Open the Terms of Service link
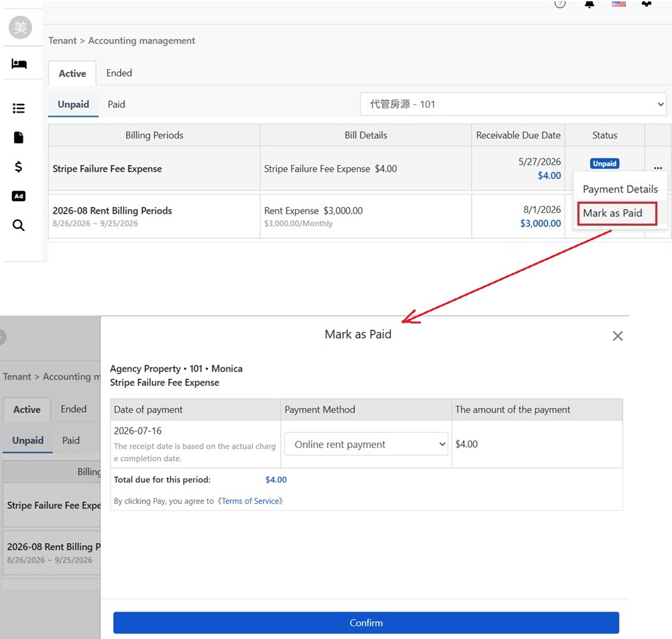The height and width of the screenshot is (639, 672). click(x=250, y=501)
